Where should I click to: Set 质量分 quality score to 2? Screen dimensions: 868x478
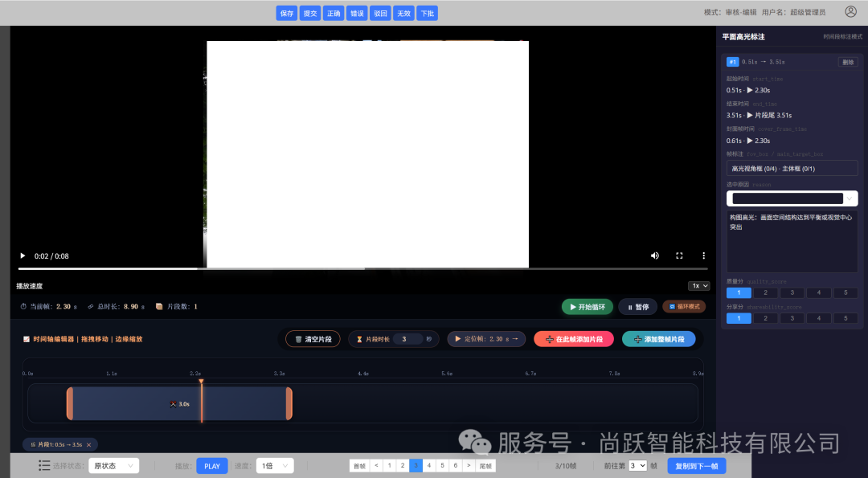click(x=766, y=292)
